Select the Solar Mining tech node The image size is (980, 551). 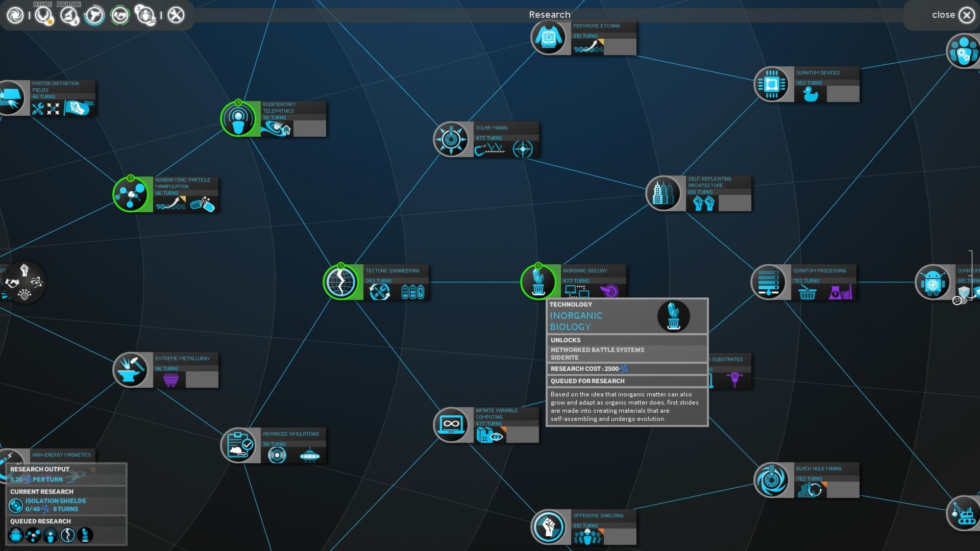tap(452, 139)
